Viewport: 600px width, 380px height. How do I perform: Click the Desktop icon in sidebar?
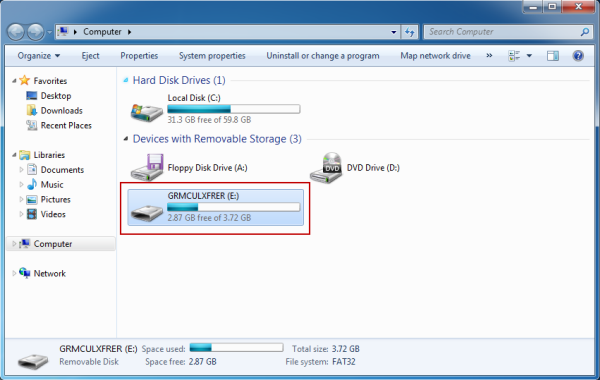[x=32, y=95]
